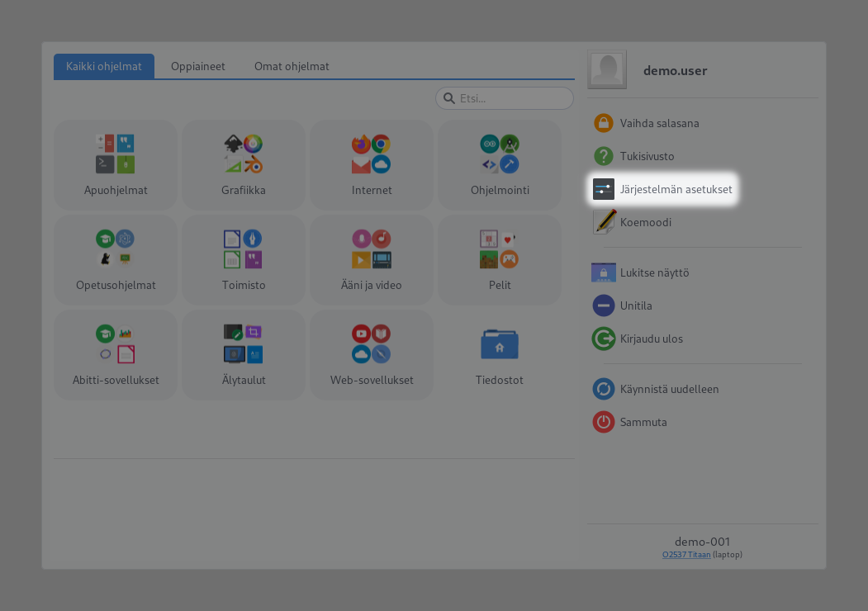868x611 pixels.
Task: Open the Älytaulut category icon
Action: point(244,344)
